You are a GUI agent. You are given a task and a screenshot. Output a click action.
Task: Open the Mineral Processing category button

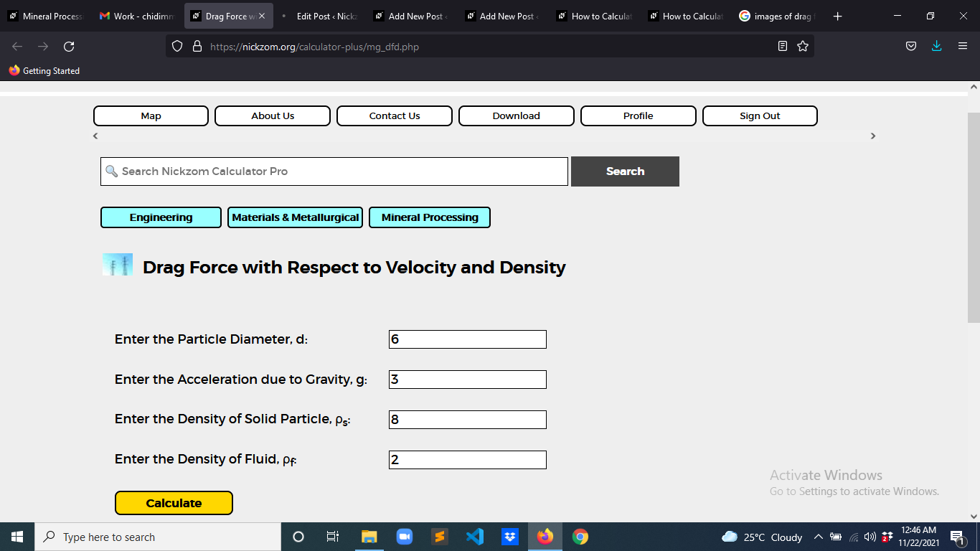tap(430, 217)
